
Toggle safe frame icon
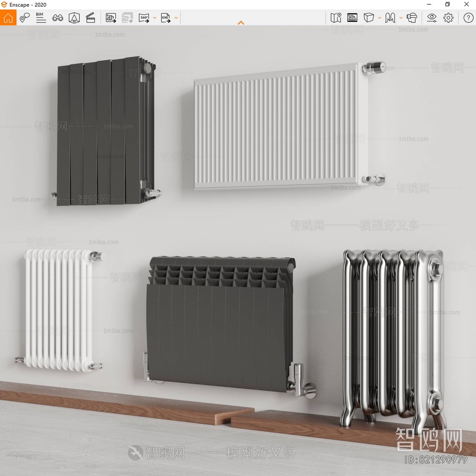click(x=74, y=18)
